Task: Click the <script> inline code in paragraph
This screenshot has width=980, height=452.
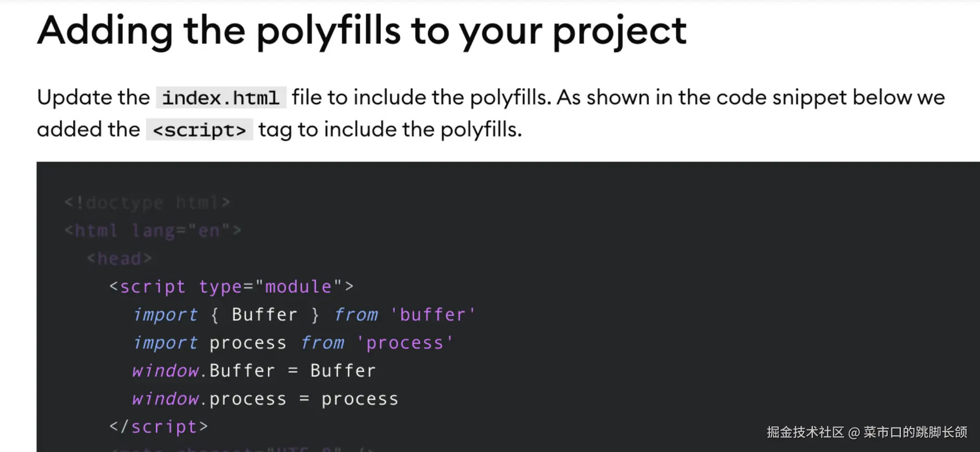Action: (x=199, y=130)
